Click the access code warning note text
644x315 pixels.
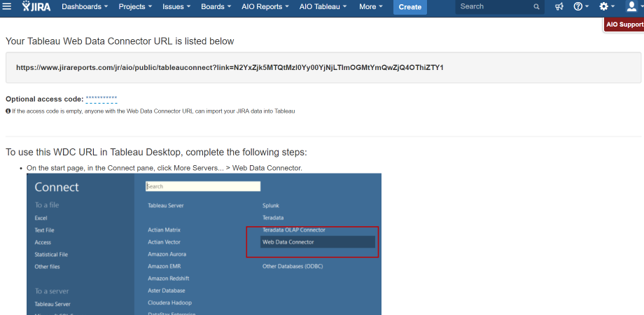tap(153, 111)
